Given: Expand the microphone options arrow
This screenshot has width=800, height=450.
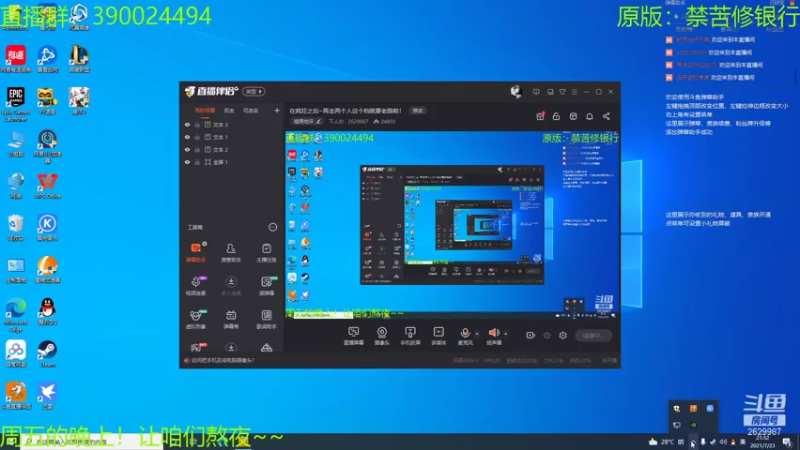Looking at the screenshot, I should coord(477,334).
